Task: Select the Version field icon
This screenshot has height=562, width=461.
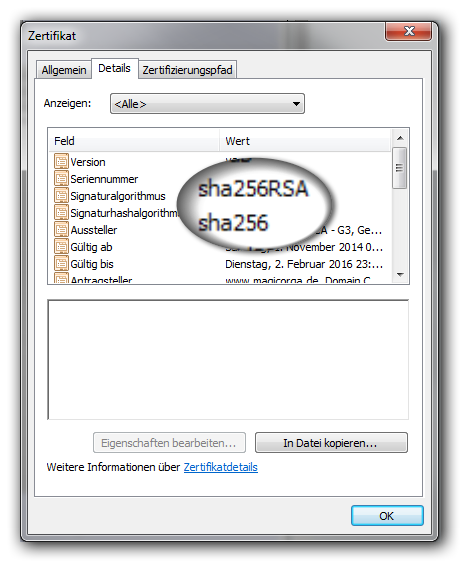Action: 61,161
